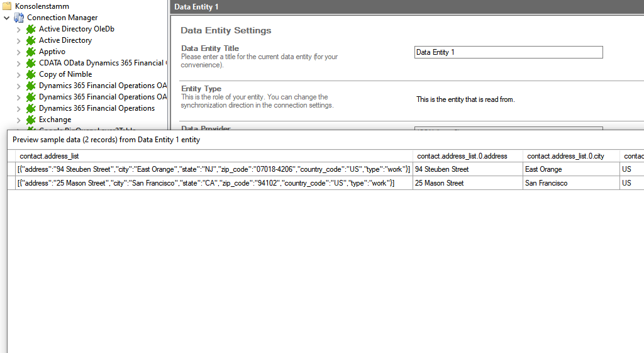Click the '94 Steuben Street' address cell
This screenshot has height=353, width=644.
tap(468, 169)
